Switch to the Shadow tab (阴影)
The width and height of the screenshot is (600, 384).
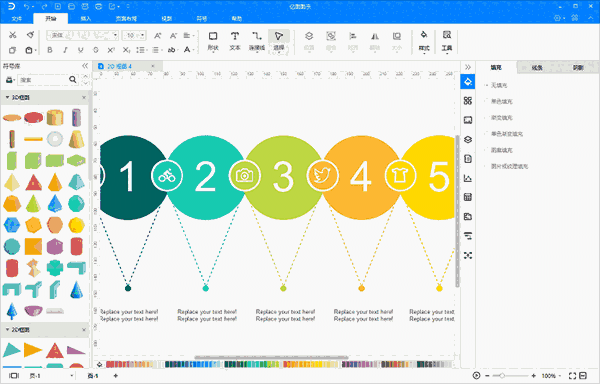[x=578, y=67]
